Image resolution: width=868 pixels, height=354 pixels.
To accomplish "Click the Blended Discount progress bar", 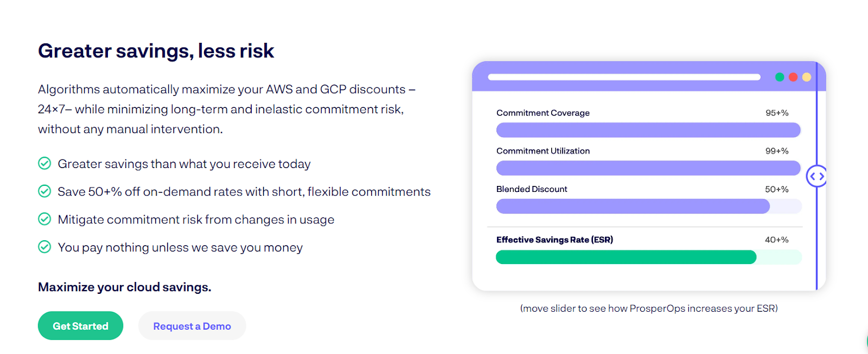I will click(649, 206).
